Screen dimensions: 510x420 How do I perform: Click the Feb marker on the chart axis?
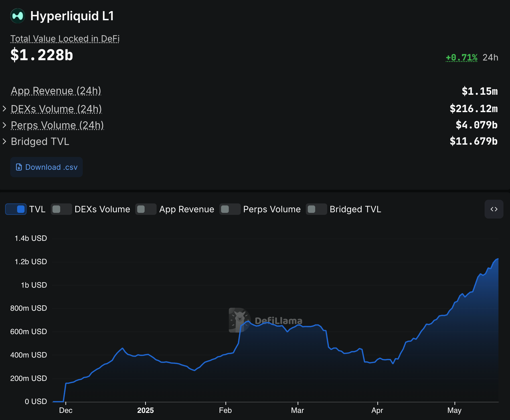225,410
